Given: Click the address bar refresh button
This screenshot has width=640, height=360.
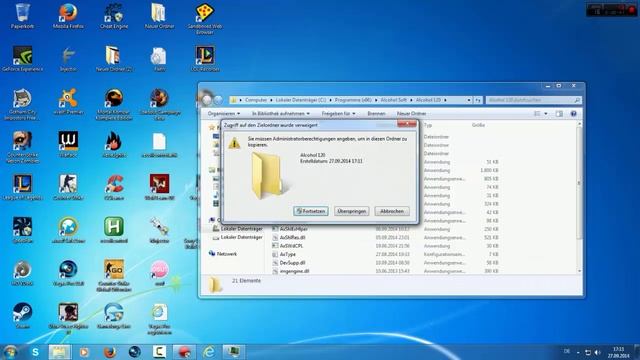Looking at the screenshot, I should tap(478, 100).
